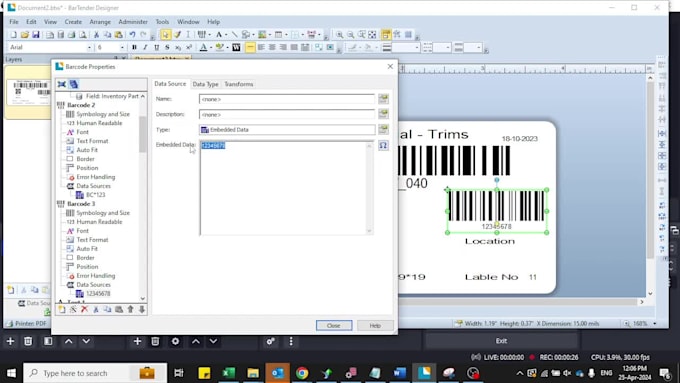Screen dimensions: 680x383
Task: Click the Zoom In magnifier icon
Action: pos(339,35)
